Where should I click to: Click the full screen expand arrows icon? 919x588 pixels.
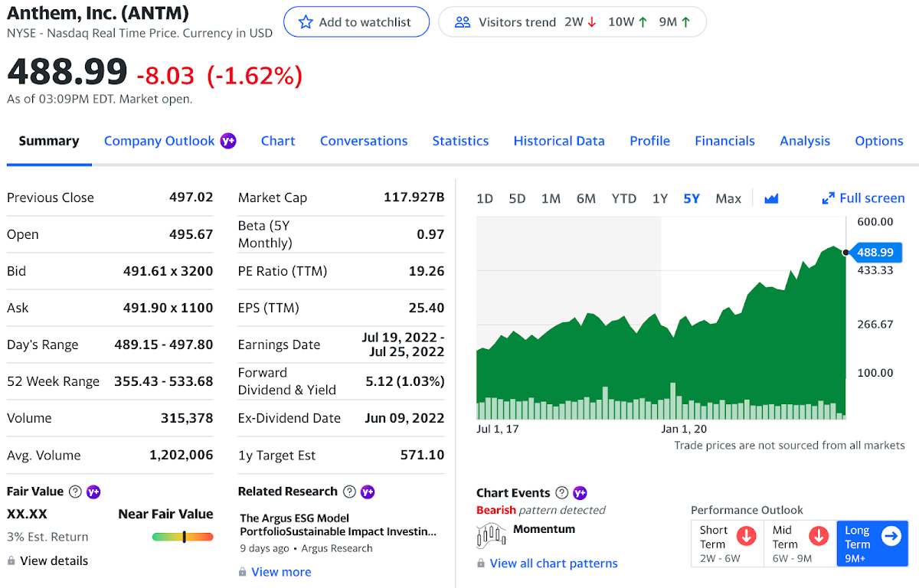[828, 198]
